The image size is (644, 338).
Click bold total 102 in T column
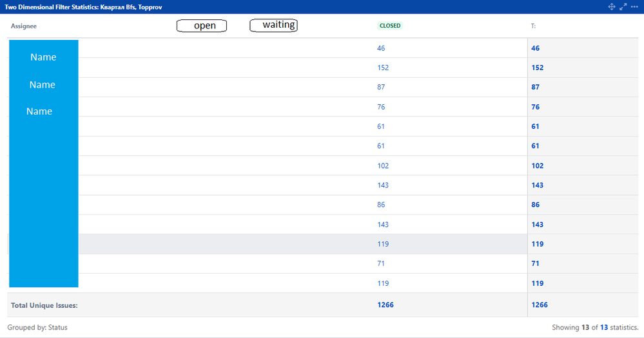click(537, 165)
